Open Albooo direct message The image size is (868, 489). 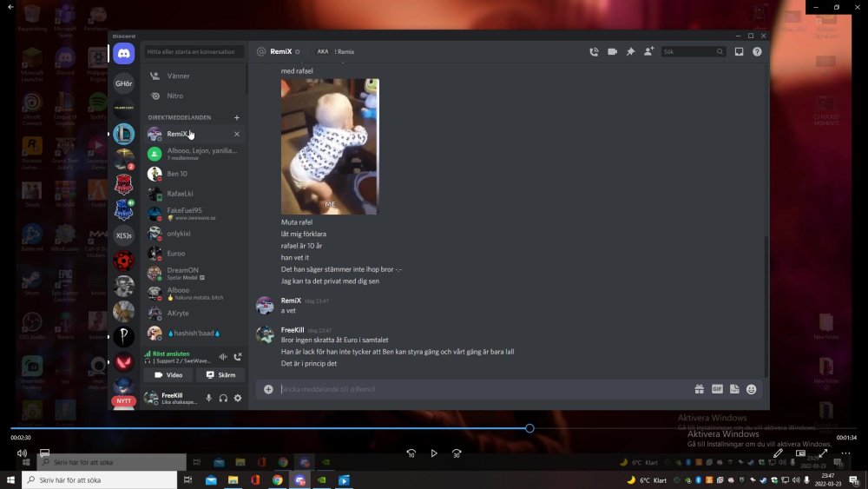(194, 294)
